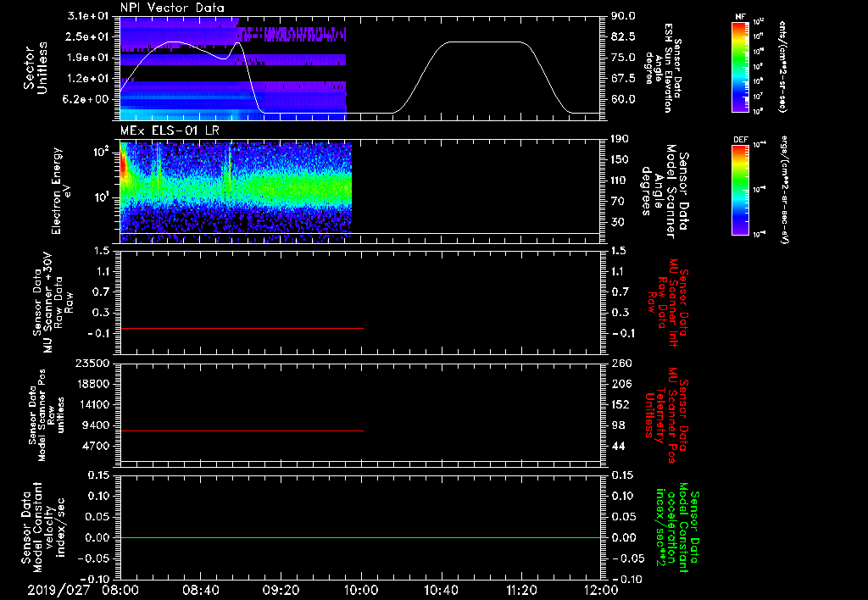Click the green 'Model Constant acceleration' label
This screenshot has height=600, width=868.
pyautogui.click(x=677, y=529)
